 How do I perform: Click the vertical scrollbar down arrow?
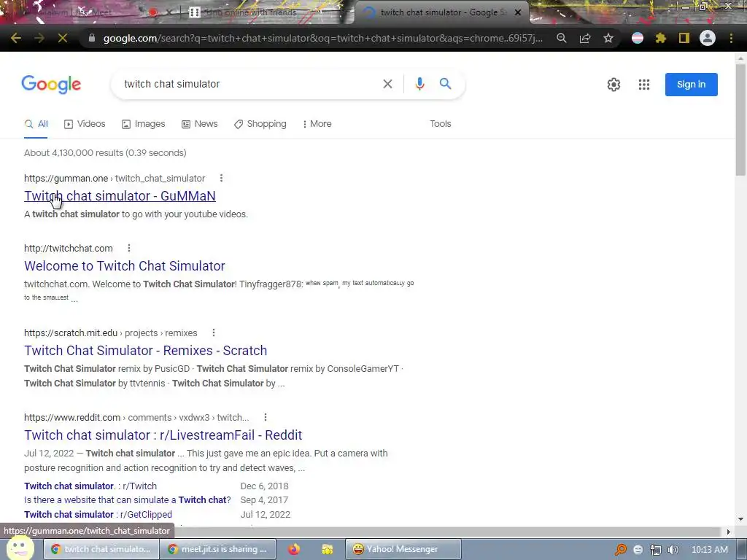(740, 519)
